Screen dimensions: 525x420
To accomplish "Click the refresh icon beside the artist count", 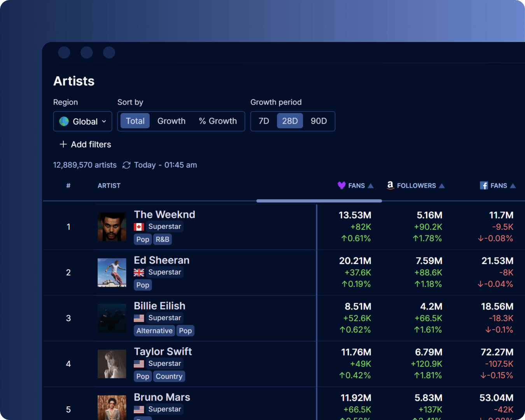I will coord(126,165).
